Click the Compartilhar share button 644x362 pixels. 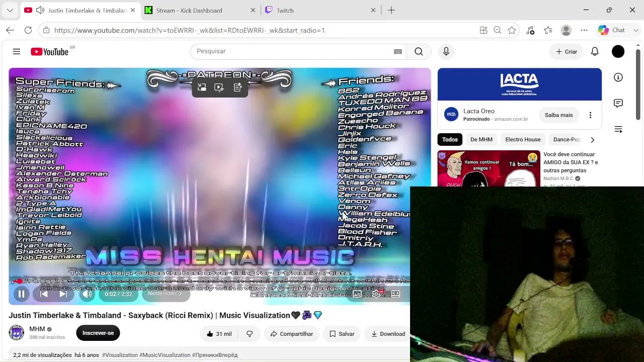tap(292, 334)
